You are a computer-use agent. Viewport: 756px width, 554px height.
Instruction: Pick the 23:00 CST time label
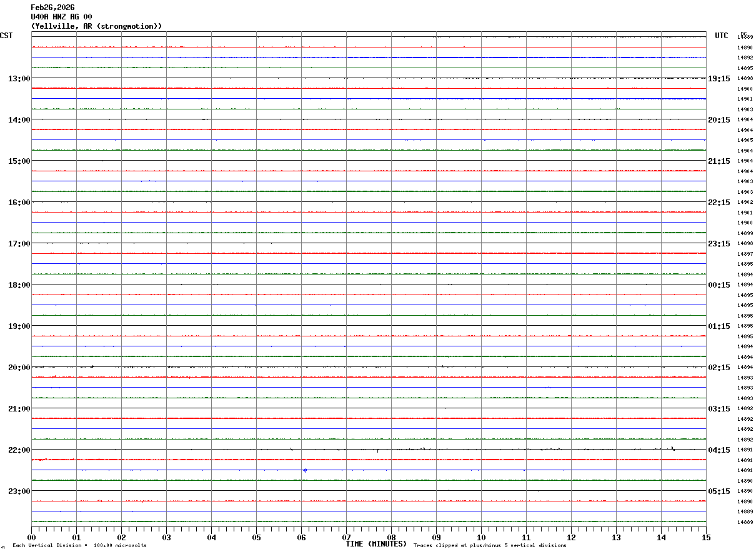click(19, 491)
